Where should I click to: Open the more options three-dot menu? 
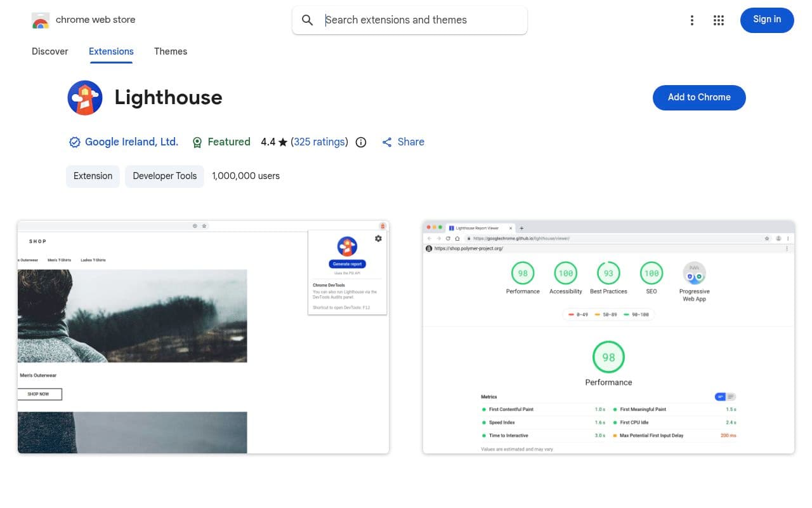click(692, 20)
